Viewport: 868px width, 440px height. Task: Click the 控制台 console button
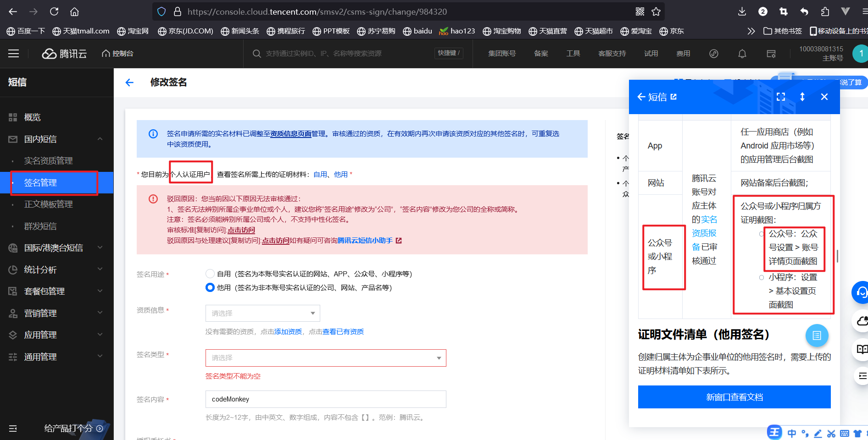click(118, 54)
